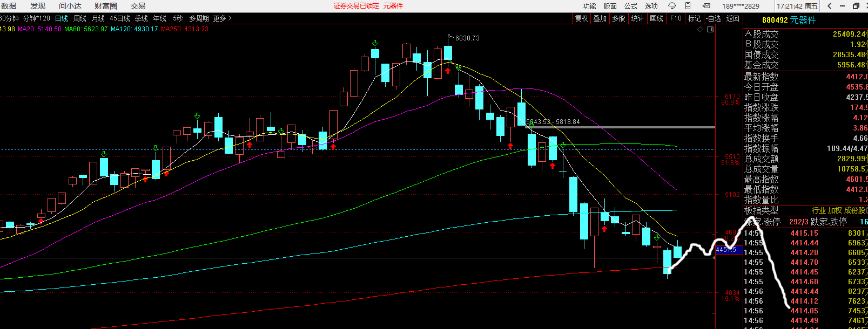Open the 功能 menu
868x329 pixels.
coord(590,6)
